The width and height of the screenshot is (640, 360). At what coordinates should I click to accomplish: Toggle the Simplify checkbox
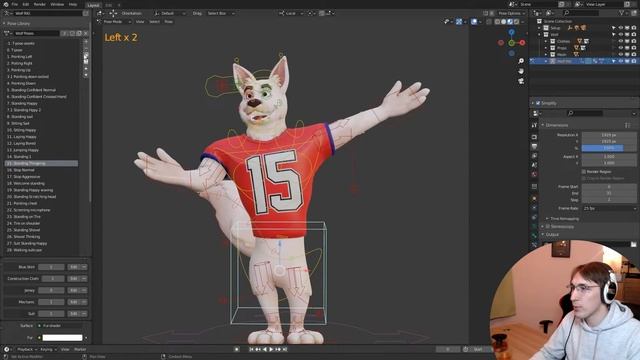538,103
